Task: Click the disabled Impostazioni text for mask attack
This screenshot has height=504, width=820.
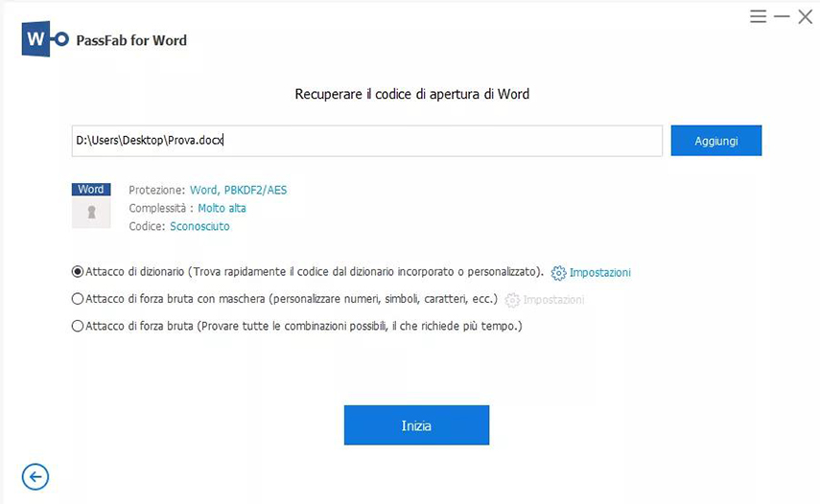Action: 553,300
